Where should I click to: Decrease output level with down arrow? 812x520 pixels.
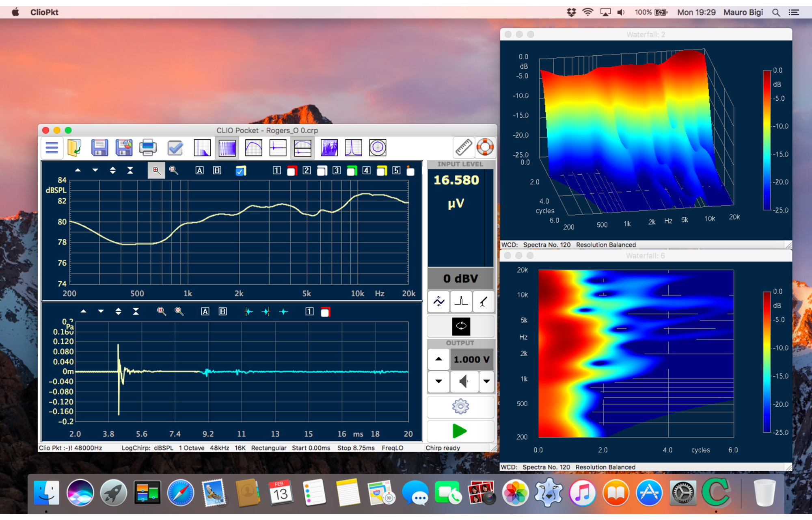(x=438, y=381)
